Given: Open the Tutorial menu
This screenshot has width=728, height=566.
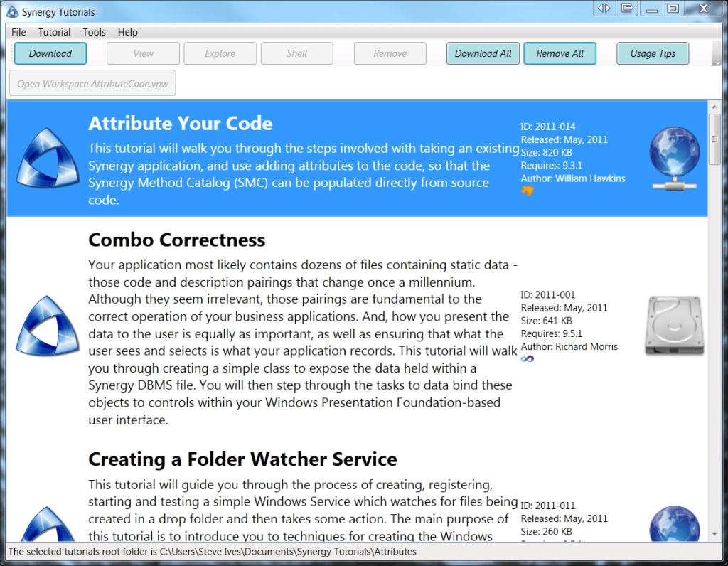Looking at the screenshot, I should 54,32.
